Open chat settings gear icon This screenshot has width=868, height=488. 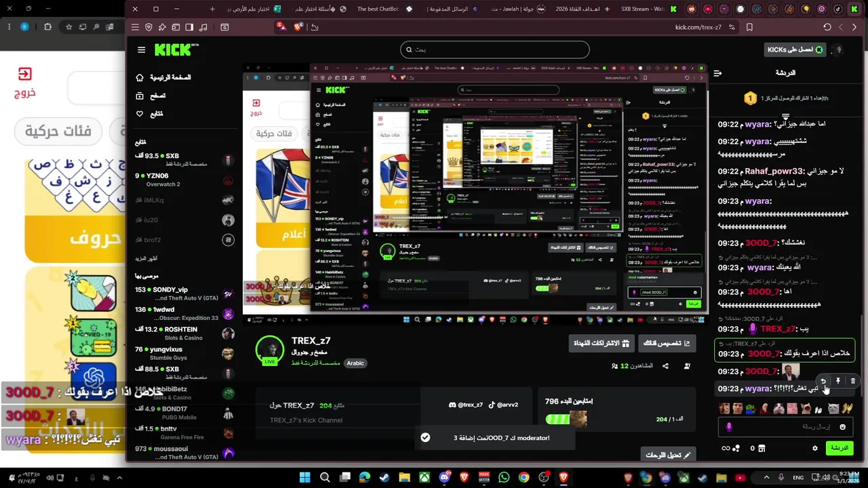(x=815, y=448)
